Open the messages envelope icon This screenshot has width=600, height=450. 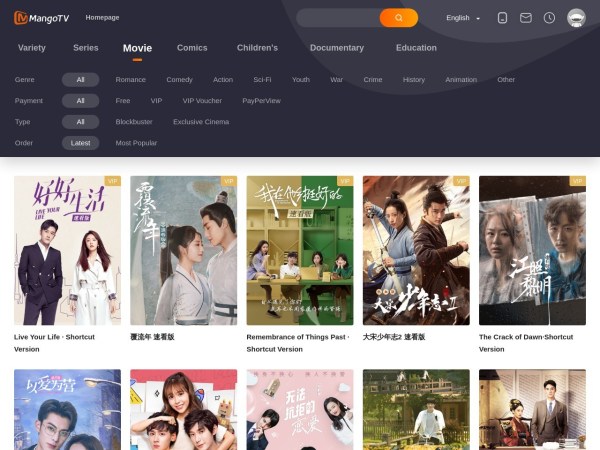[x=526, y=18]
